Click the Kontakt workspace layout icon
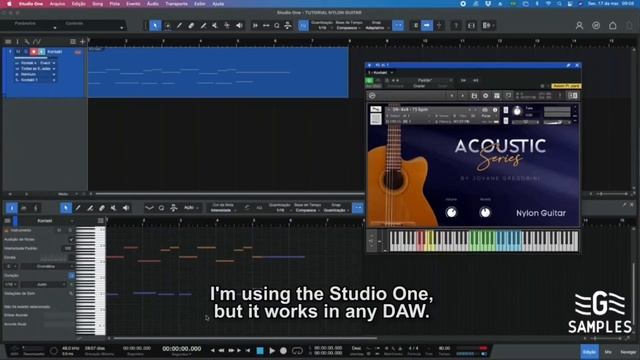This screenshot has width=640, height=360. (x=497, y=96)
